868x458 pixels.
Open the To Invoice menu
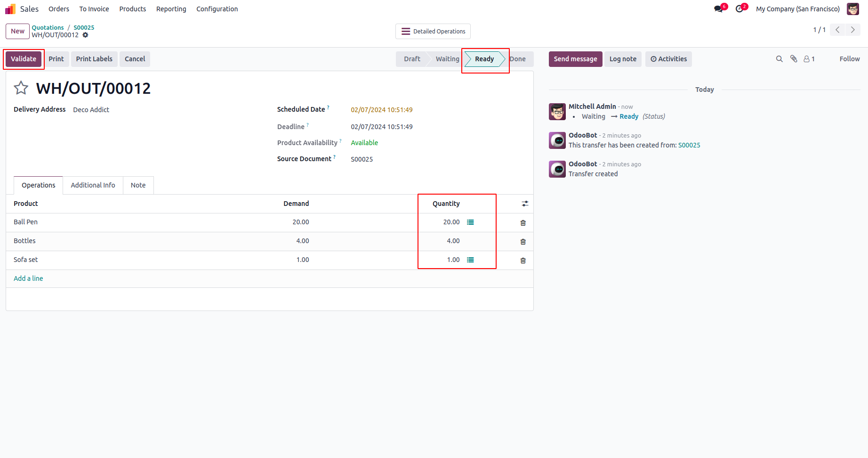tap(94, 9)
